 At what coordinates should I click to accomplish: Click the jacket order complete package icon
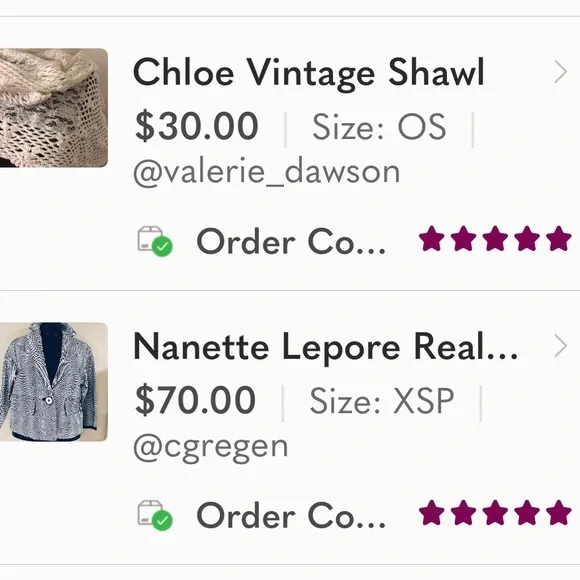click(155, 515)
